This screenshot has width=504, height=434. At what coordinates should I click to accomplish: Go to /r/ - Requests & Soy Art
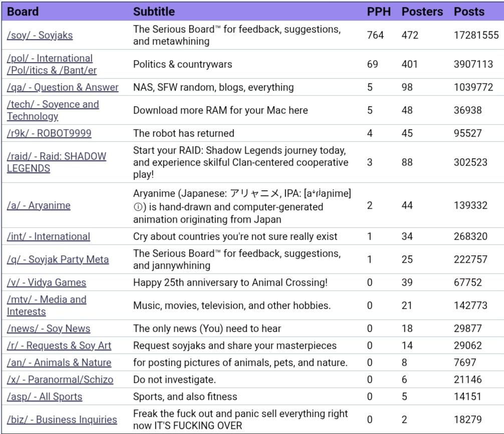(59, 346)
